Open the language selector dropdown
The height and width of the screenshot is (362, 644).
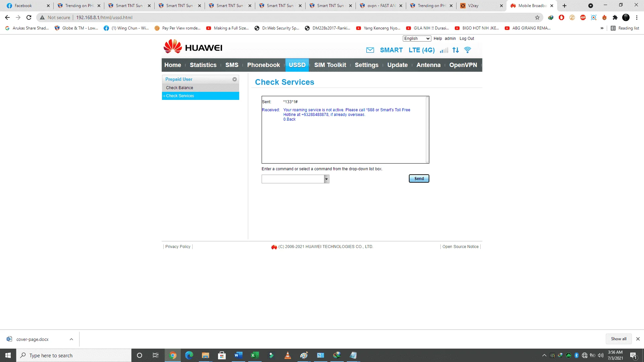click(x=417, y=39)
